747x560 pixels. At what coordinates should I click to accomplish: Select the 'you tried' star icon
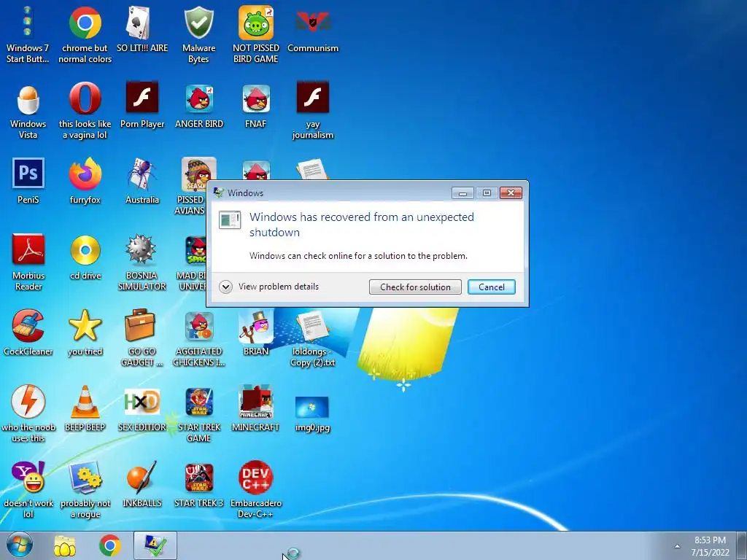(x=85, y=332)
